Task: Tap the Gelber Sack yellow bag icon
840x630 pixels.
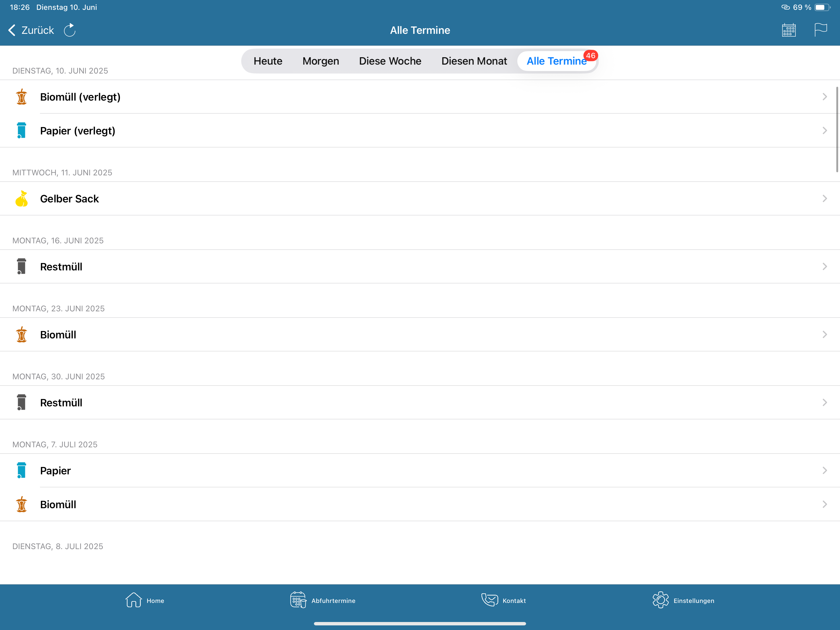Action: [x=22, y=199]
